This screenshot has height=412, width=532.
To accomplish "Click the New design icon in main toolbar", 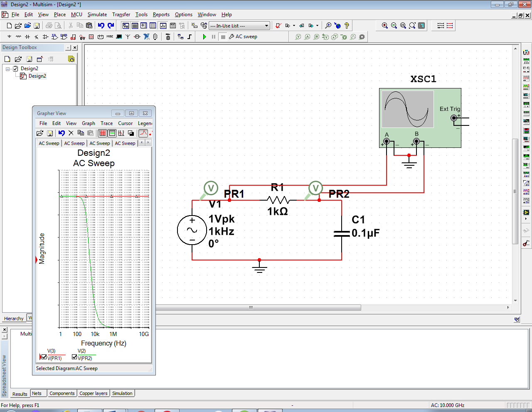I will pos(9,26).
